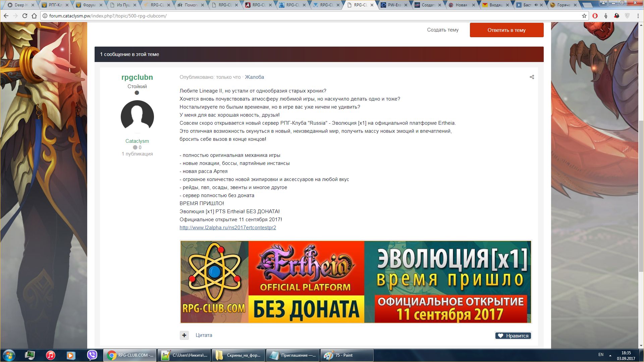Open the Скрины_на_фор folder in the taskbar
Image resolution: width=644 pixels, height=362 pixels.
coord(238,355)
